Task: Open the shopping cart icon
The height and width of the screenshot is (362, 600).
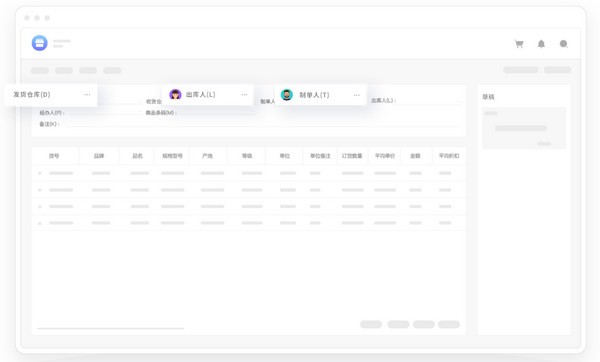Action: click(519, 44)
